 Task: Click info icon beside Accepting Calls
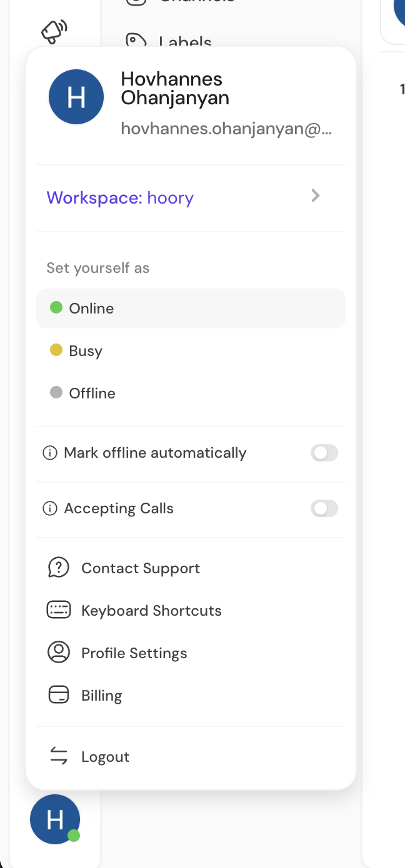click(49, 508)
